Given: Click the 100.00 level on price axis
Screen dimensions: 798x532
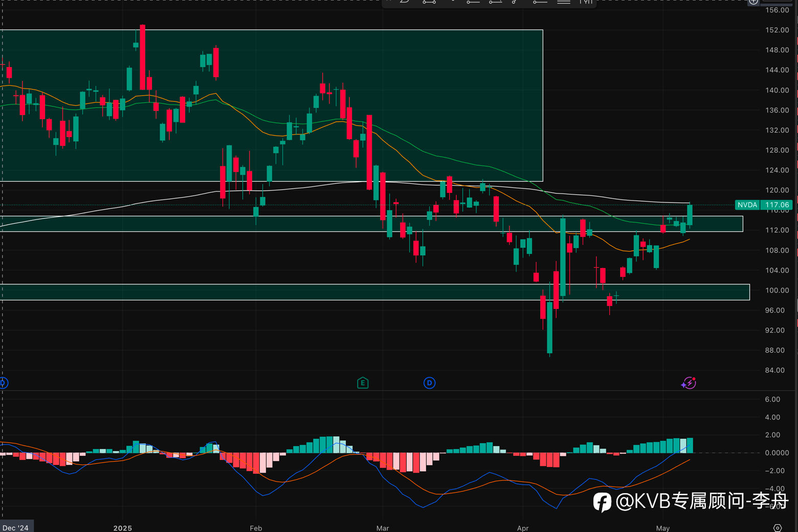Looking at the screenshot, I should click(x=777, y=290).
